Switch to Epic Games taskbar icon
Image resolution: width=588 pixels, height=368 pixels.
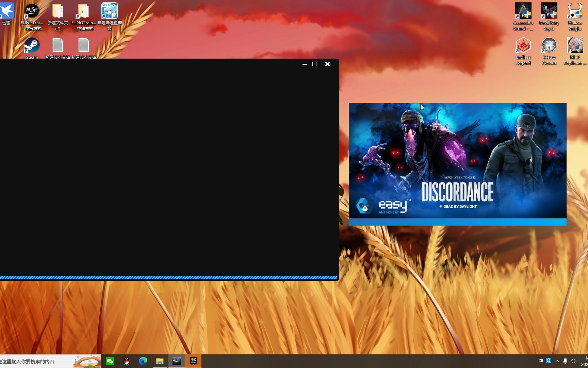(193, 361)
